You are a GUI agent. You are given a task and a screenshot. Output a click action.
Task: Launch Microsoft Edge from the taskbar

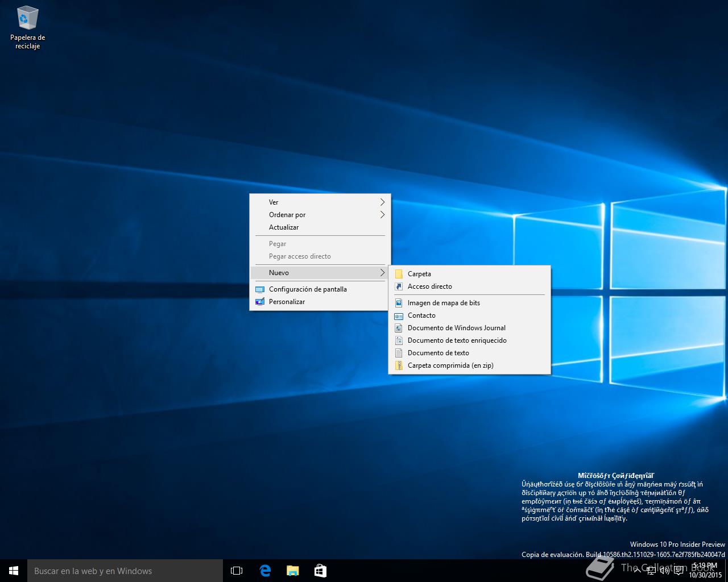265,571
